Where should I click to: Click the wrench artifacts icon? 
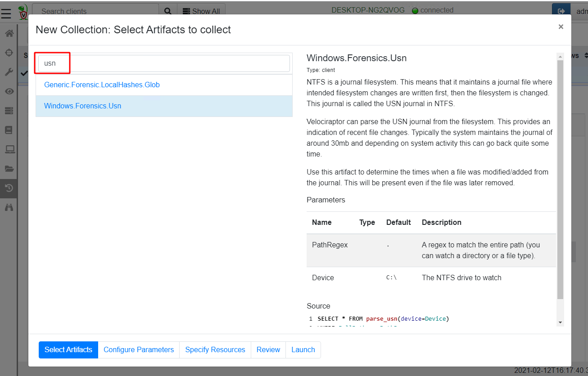9,72
